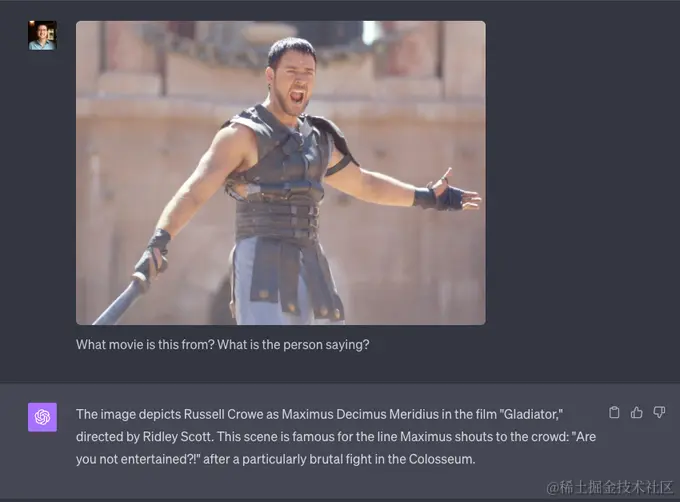This screenshot has height=502, width=680.
Task: Give the response a thumbs up
Action: (637, 412)
